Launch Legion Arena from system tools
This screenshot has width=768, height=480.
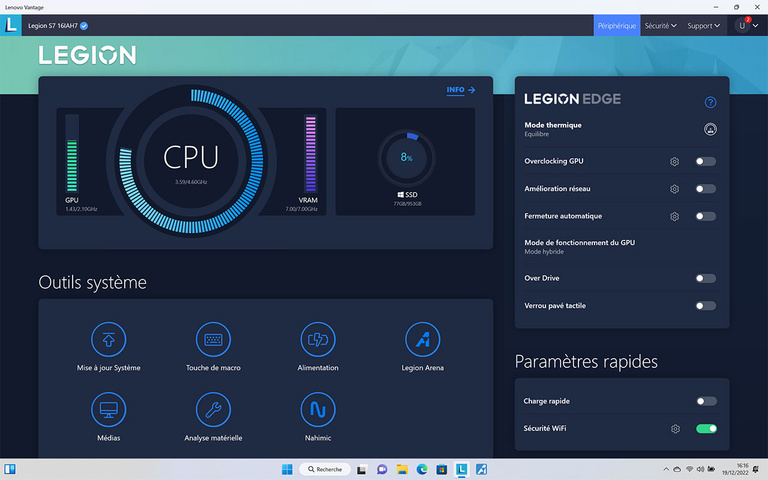(x=423, y=339)
